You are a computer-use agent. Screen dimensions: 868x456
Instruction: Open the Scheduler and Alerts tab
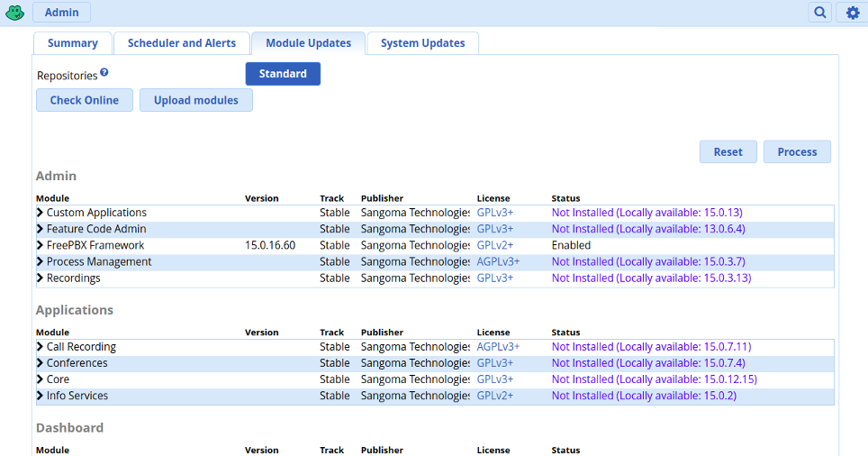(x=182, y=43)
